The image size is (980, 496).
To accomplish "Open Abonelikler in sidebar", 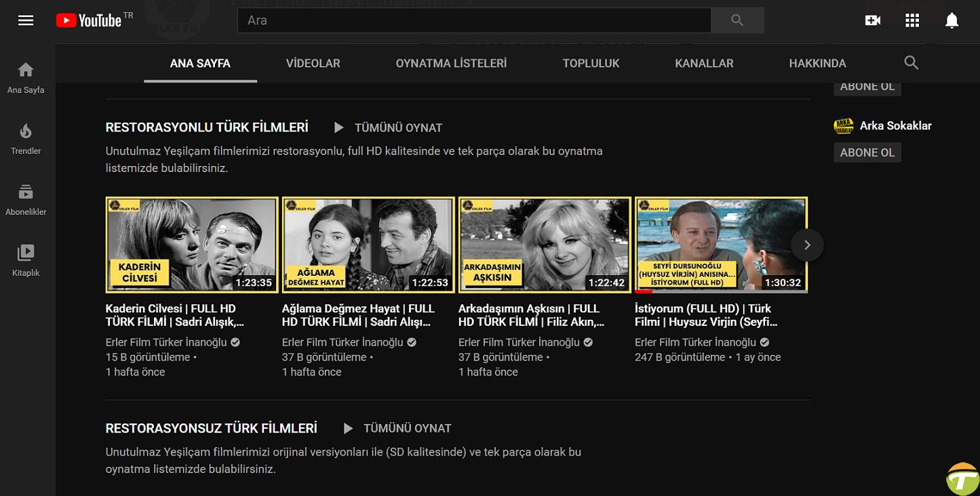I will click(x=26, y=200).
